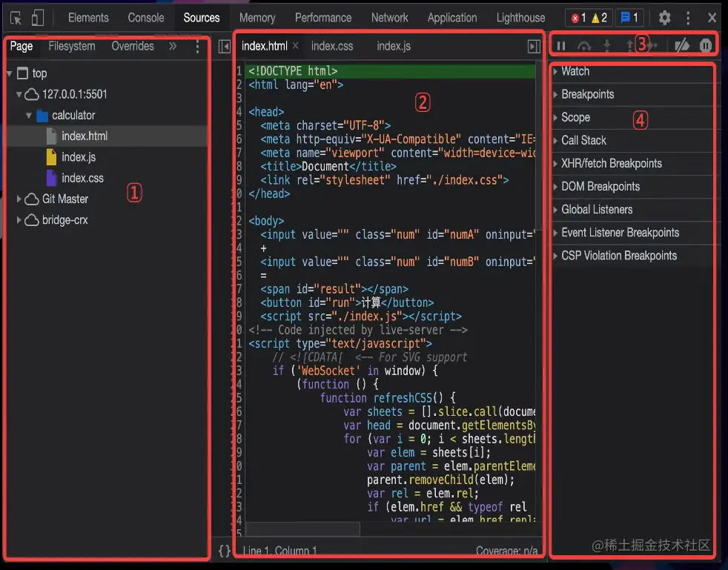Click the yellow warnings counter badge
The image size is (728, 570).
tap(600, 18)
